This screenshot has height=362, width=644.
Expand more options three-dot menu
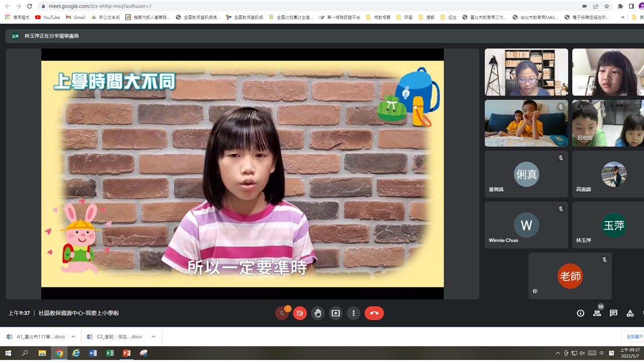pyautogui.click(x=354, y=313)
